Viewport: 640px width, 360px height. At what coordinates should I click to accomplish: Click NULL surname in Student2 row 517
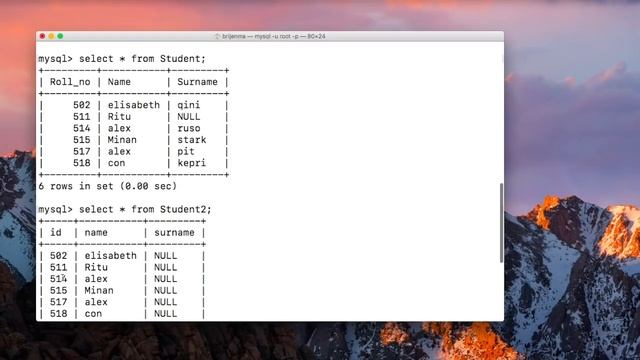click(x=165, y=302)
